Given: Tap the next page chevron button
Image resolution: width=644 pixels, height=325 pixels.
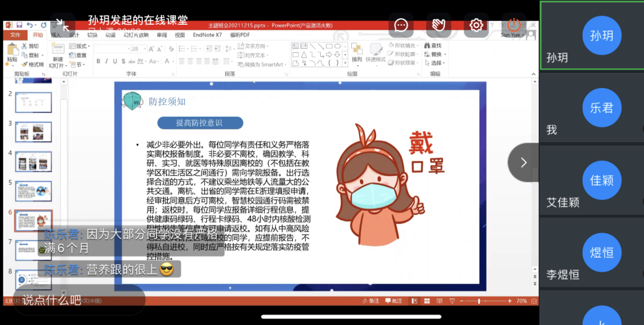Looking at the screenshot, I should click(523, 163).
